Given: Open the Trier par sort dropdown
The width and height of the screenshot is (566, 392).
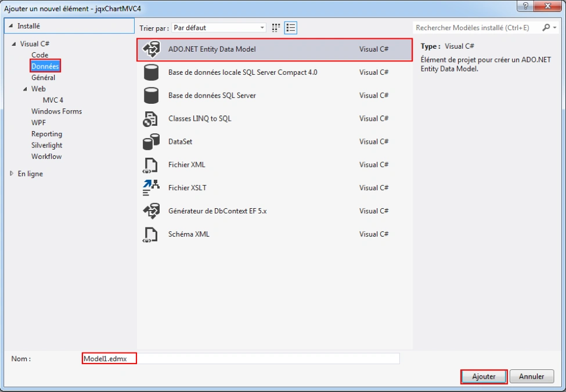Looking at the screenshot, I should (219, 28).
